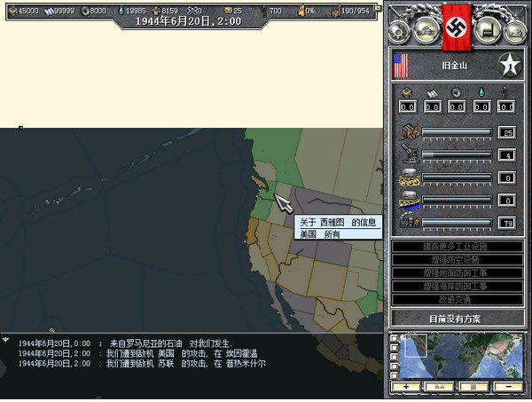Click the anti-air value box showing 4
532x402 pixels.
click(507, 155)
